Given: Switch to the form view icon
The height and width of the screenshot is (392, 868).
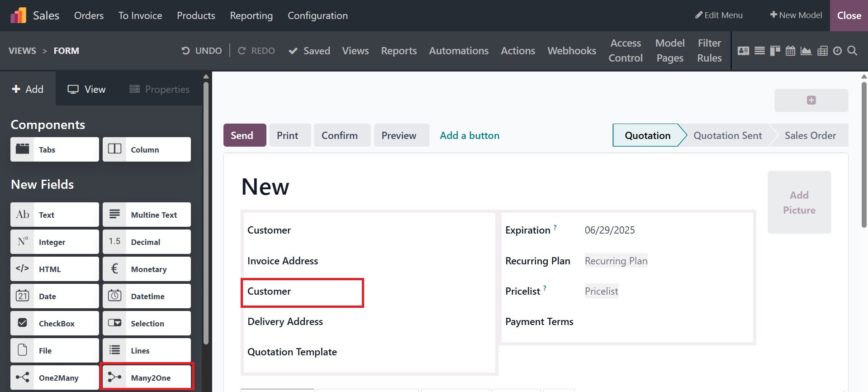Looking at the screenshot, I should click(x=743, y=51).
